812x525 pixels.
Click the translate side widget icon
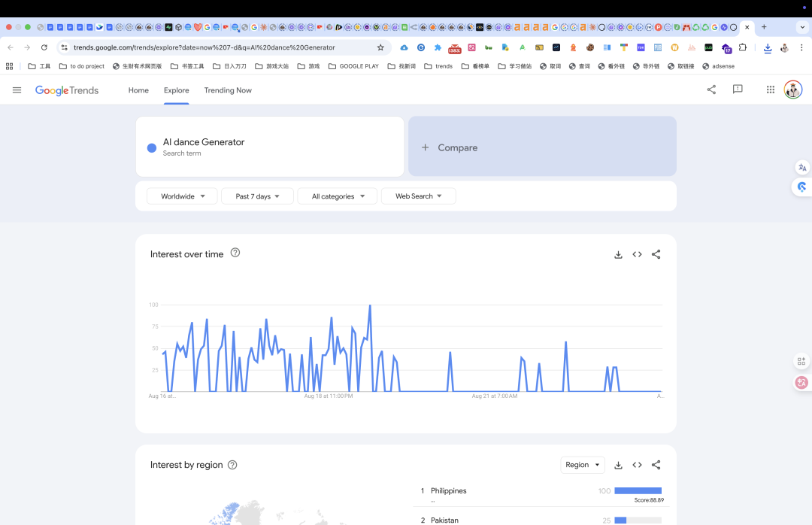[x=802, y=168]
